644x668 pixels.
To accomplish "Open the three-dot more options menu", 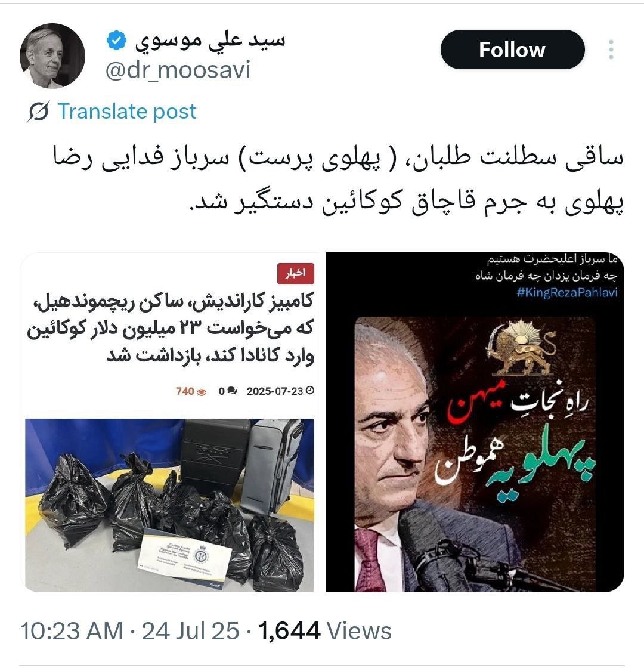I will point(611,50).
